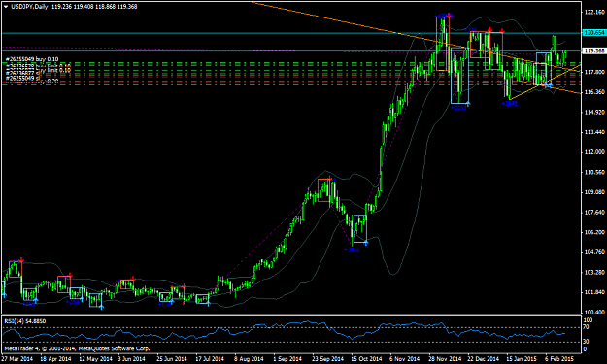Click the MetaTrader 4 copyright text
This screenshot has width=607, height=364.
[77, 348]
